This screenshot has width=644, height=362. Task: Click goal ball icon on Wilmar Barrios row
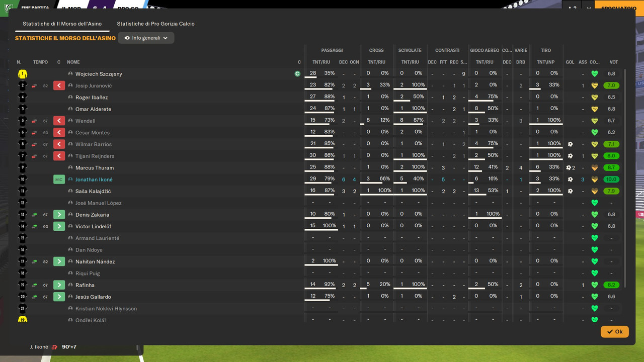[570, 144]
